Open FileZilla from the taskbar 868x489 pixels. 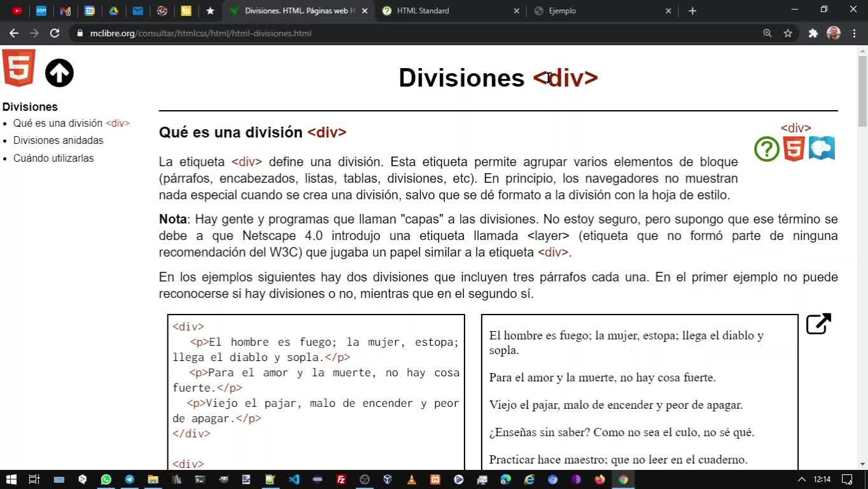click(x=341, y=479)
